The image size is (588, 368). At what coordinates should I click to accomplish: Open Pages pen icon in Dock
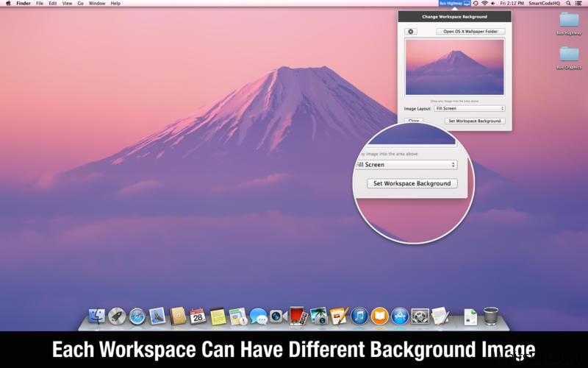[340, 316]
